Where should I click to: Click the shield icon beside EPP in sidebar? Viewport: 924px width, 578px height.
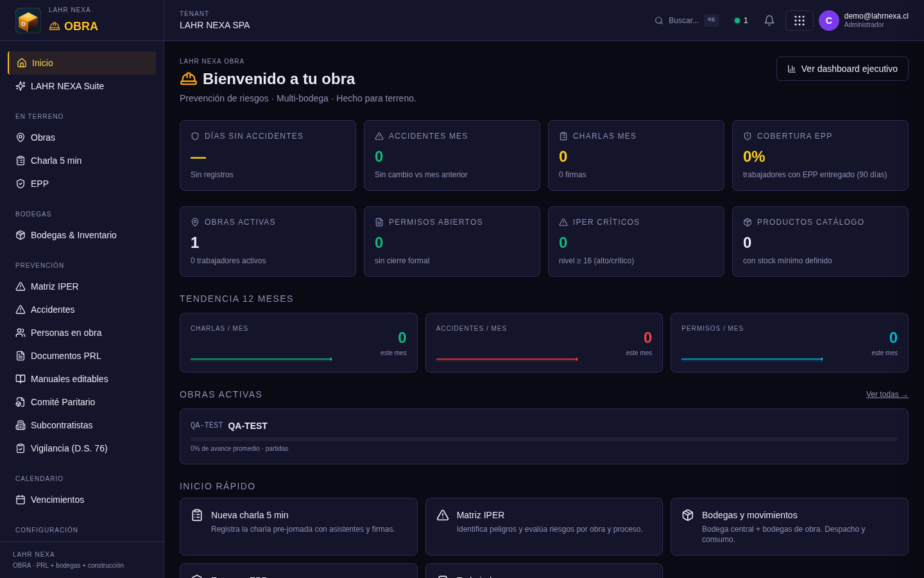(21, 184)
